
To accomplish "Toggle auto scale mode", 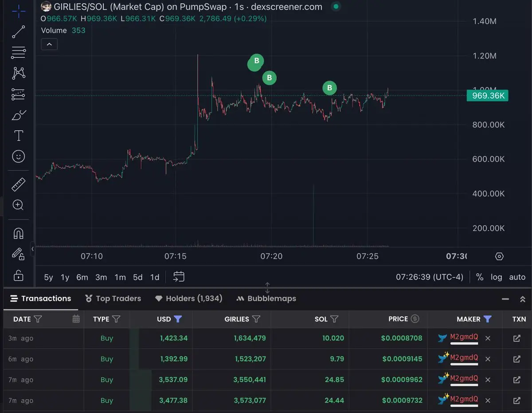I will (517, 277).
